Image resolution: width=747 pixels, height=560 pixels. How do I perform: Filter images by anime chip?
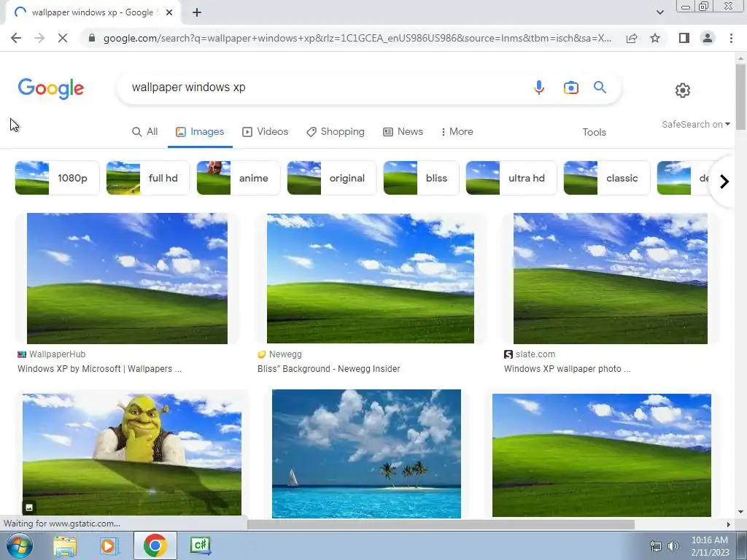click(x=239, y=178)
